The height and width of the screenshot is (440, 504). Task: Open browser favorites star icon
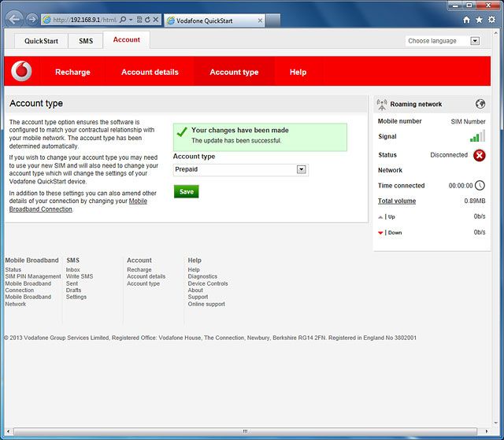[480, 19]
